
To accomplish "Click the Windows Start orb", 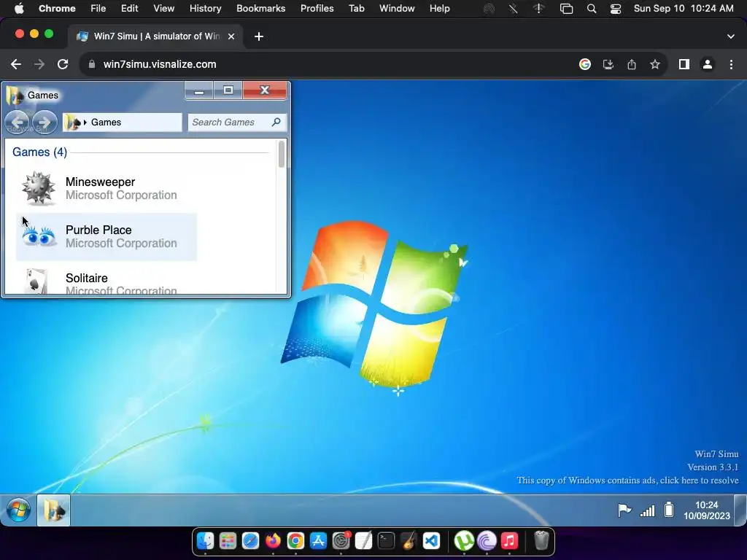I will (18, 510).
